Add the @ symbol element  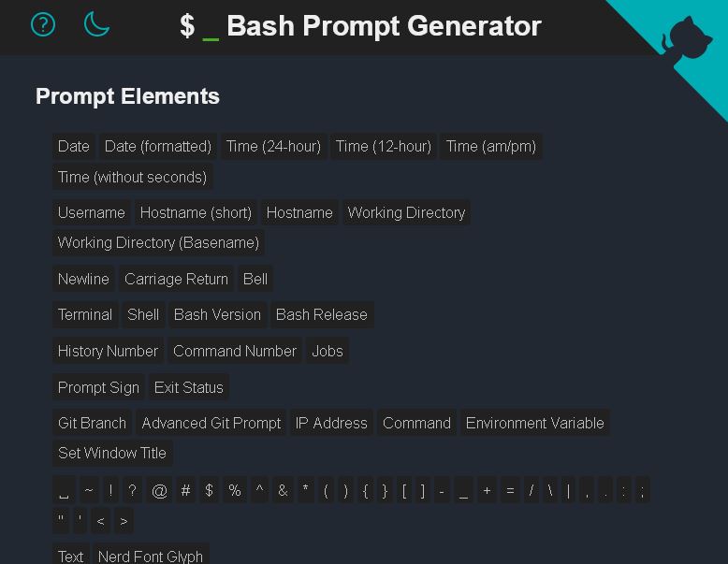(x=159, y=490)
